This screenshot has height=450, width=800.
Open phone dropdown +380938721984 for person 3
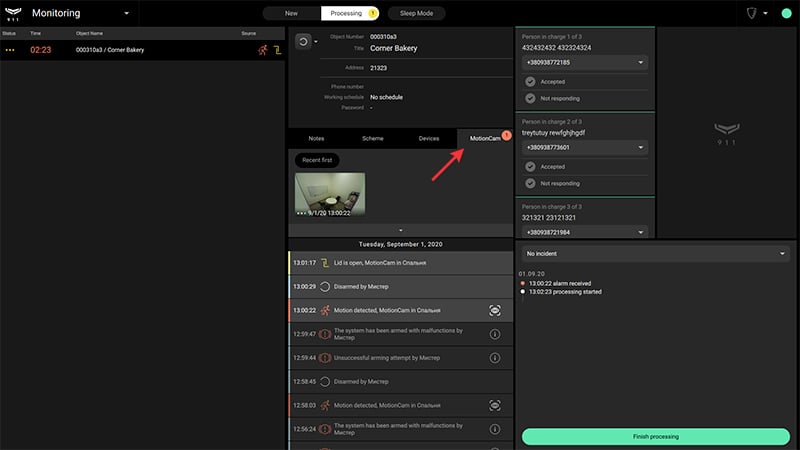click(585, 232)
